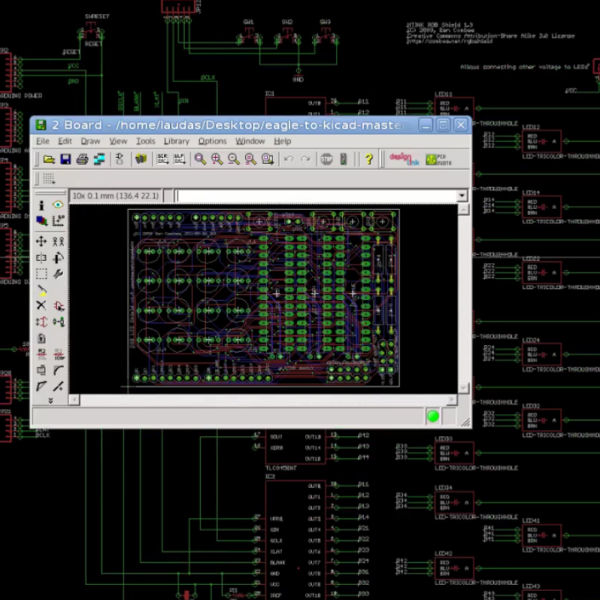This screenshot has width=600, height=600.
Task: Select the Show eye tool
Action: coord(58,205)
